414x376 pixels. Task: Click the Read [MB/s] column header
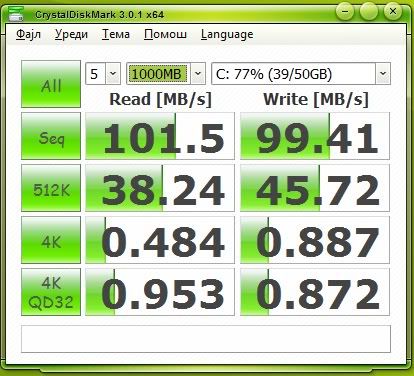[161, 99]
